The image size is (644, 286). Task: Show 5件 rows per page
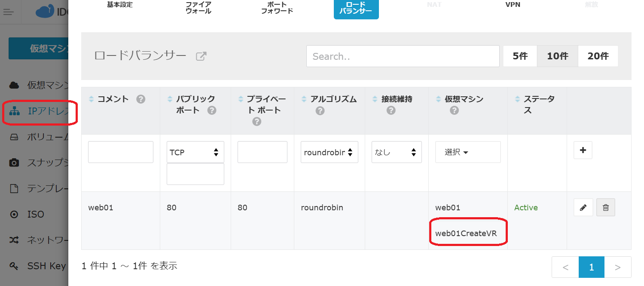pos(520,56)
